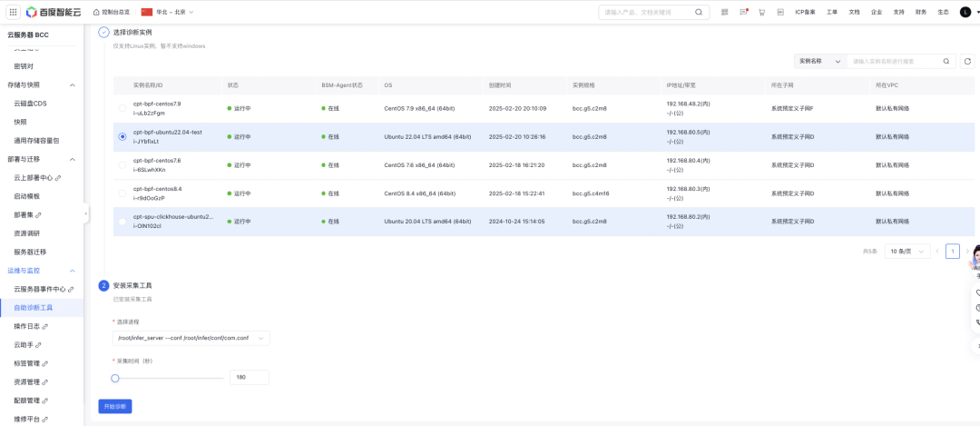Click the Baidu AI Cloud logo
The image size is (980, 426).
point(54,12)
